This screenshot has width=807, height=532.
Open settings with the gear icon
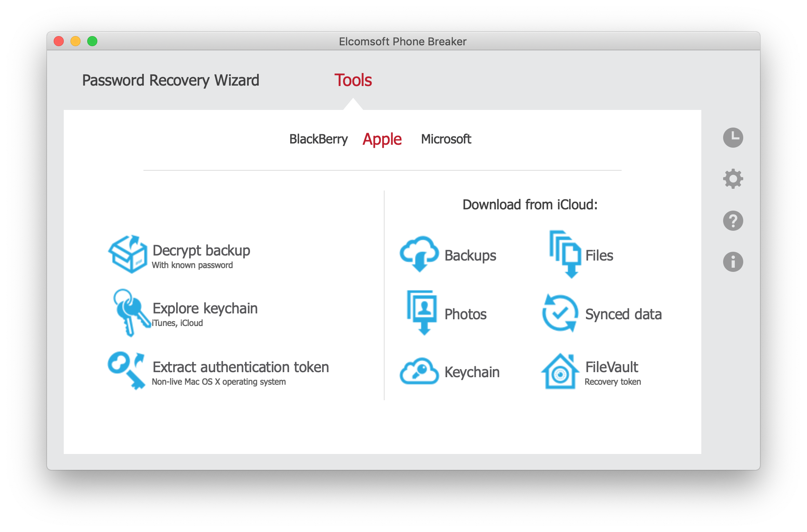point(733,179)
